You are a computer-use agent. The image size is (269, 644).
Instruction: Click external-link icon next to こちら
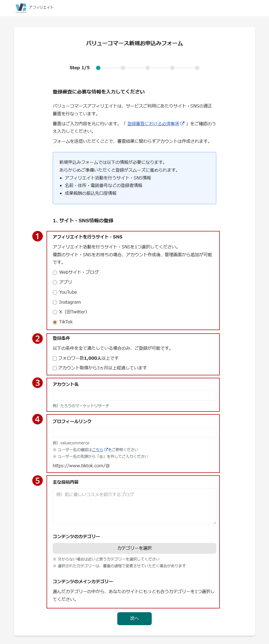pos(106,449)
